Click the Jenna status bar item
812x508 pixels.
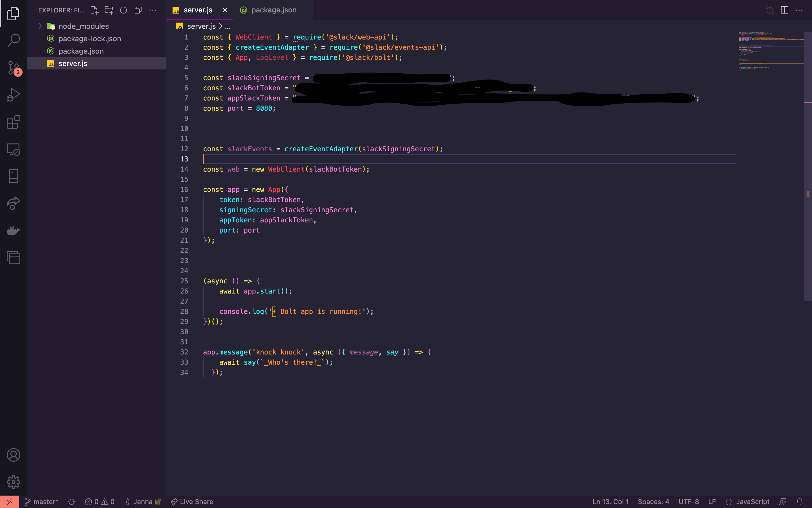143,502
